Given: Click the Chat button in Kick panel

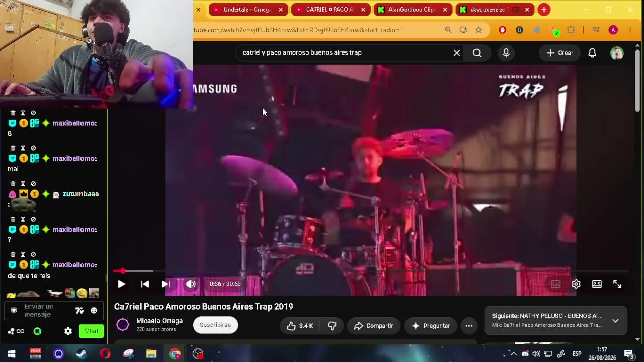Looking at the screenshot, I should click(91, 331).
